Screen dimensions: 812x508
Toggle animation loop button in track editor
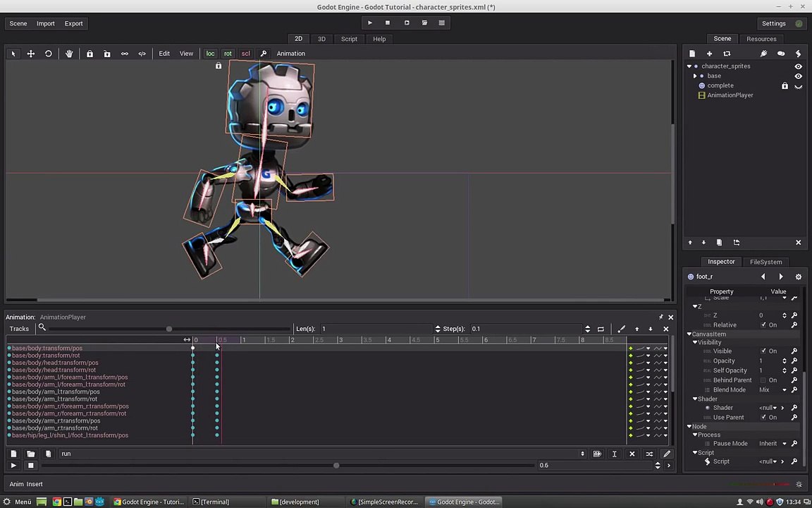tap(601, 329)
